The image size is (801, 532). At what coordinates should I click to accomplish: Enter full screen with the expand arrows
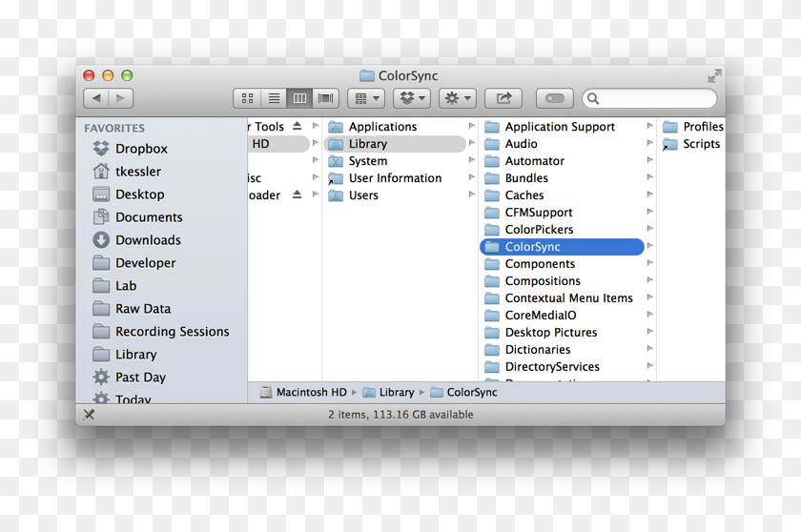click(x=714, y=76)
